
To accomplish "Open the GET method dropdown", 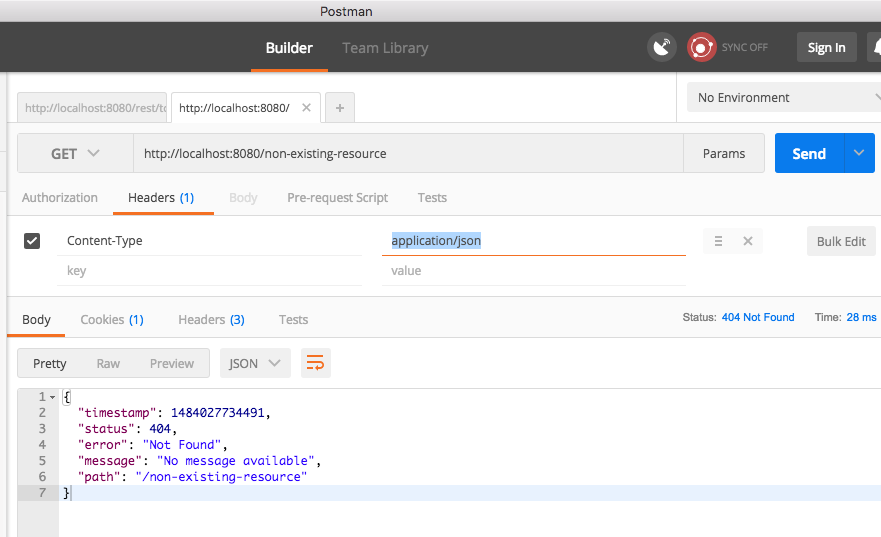I will 75,153.
